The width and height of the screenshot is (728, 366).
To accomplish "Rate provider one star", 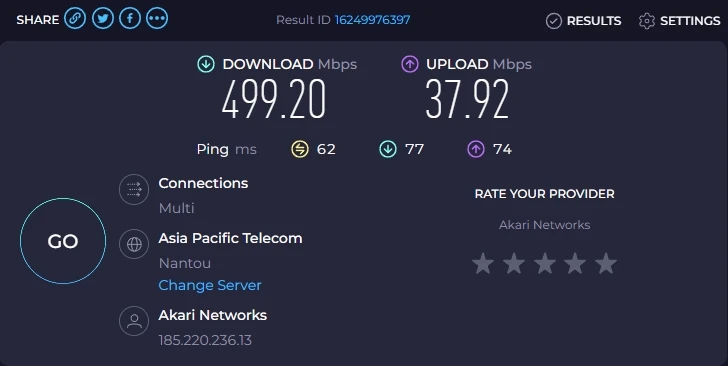I will coord(483,263).
